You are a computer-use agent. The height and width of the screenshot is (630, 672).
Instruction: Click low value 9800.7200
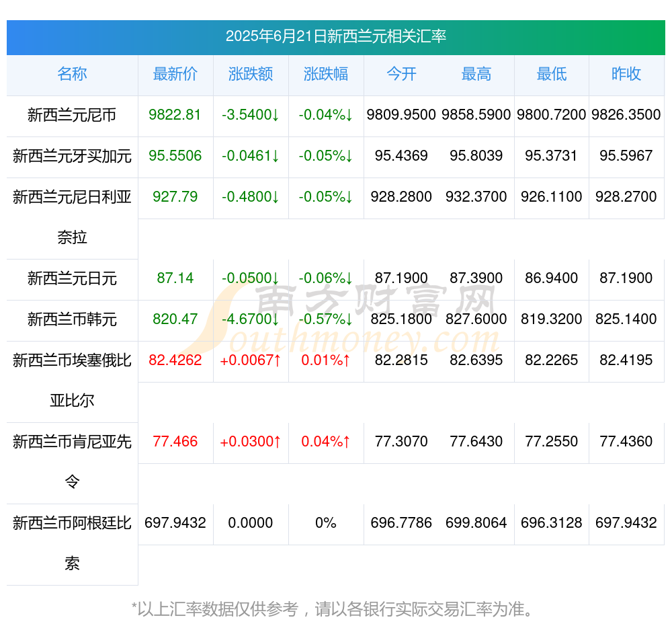click(551, 114)
